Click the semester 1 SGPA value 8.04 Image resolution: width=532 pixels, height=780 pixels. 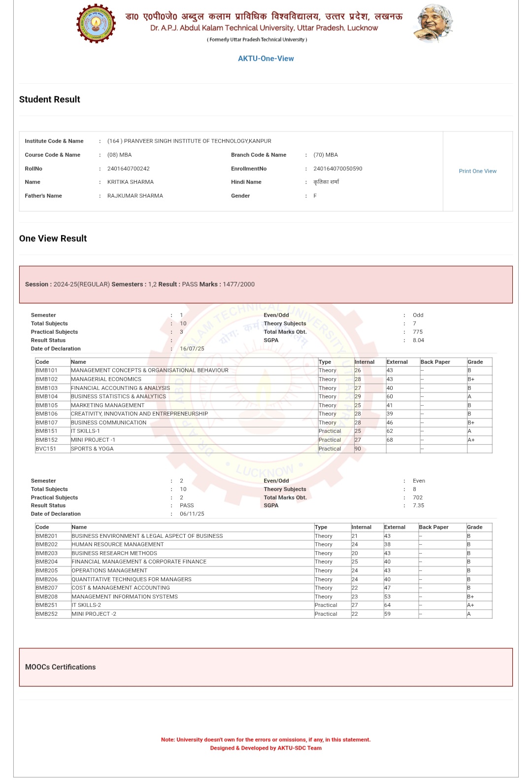click(x=418, y=340)
